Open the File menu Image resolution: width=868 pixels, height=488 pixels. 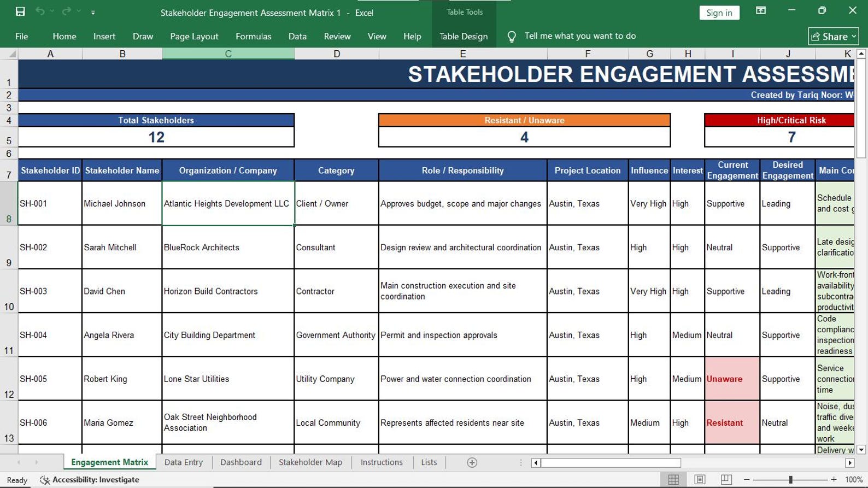tap(22, 37)
